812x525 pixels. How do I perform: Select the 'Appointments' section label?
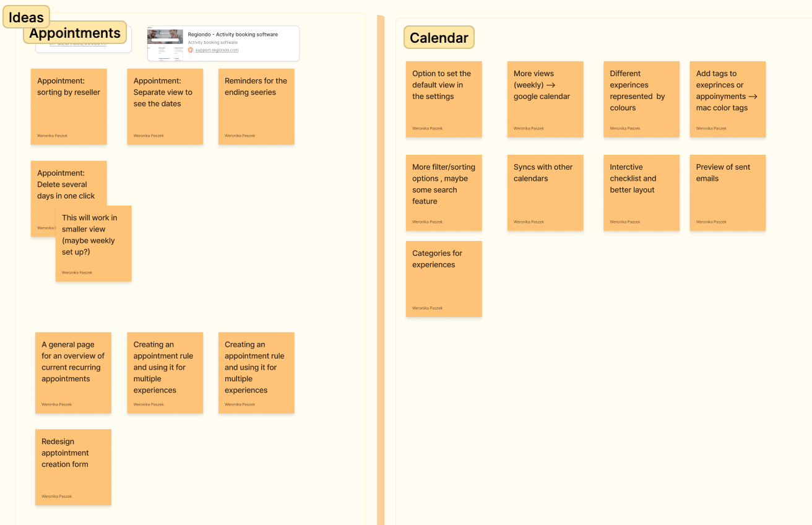75,33
